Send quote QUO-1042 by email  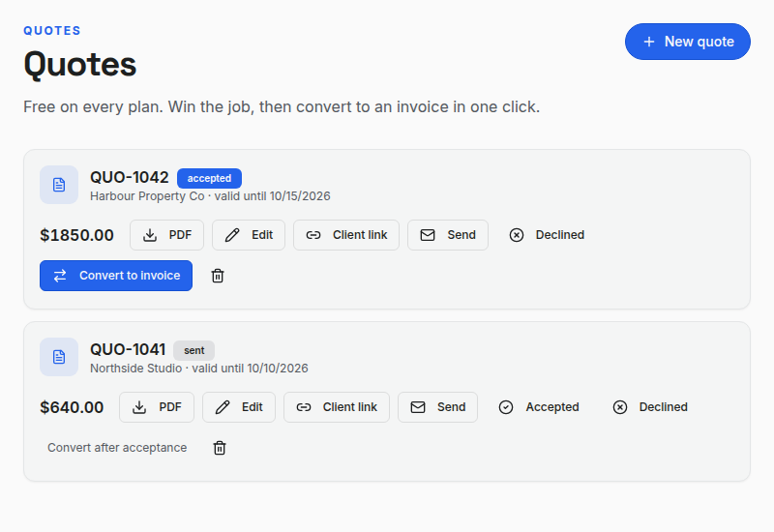pos(448,235)
